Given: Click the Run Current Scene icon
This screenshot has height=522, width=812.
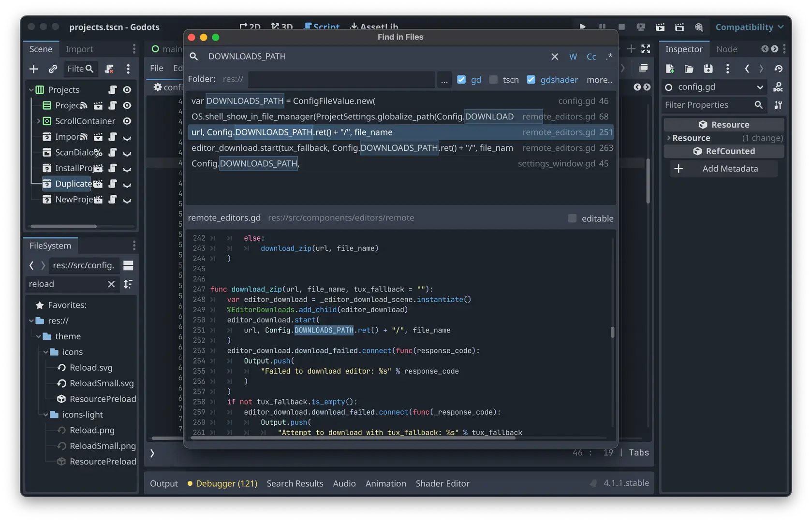Looking at the screenshot, I should [x=660, y=27].
